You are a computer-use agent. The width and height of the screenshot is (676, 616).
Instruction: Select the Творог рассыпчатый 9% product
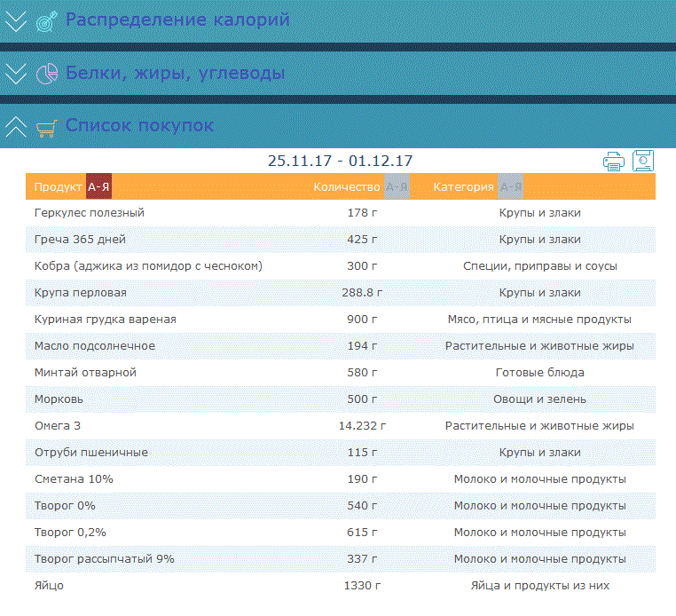coord(105,559)
